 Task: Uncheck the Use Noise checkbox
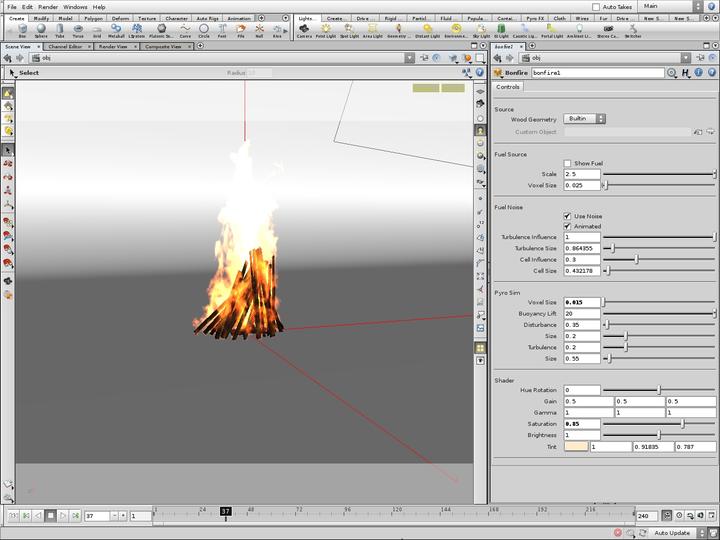pyautogui.click(x=568, y=215)
